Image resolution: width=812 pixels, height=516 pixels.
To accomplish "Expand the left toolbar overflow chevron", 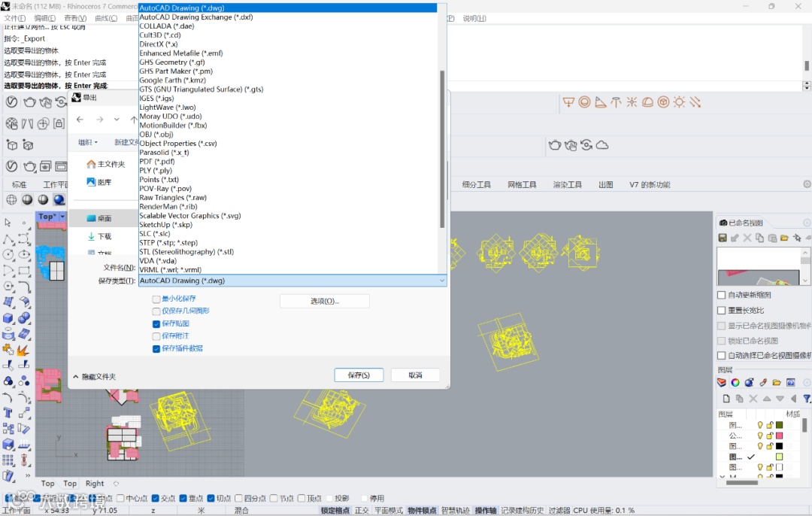I will click(x=28, y=475).
